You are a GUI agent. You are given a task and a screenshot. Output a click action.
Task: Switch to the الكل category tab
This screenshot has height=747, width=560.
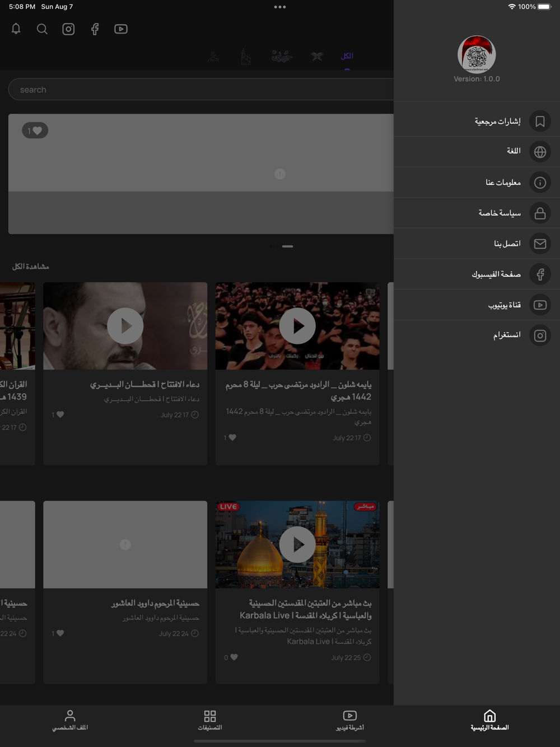click(x=347, y=56)
